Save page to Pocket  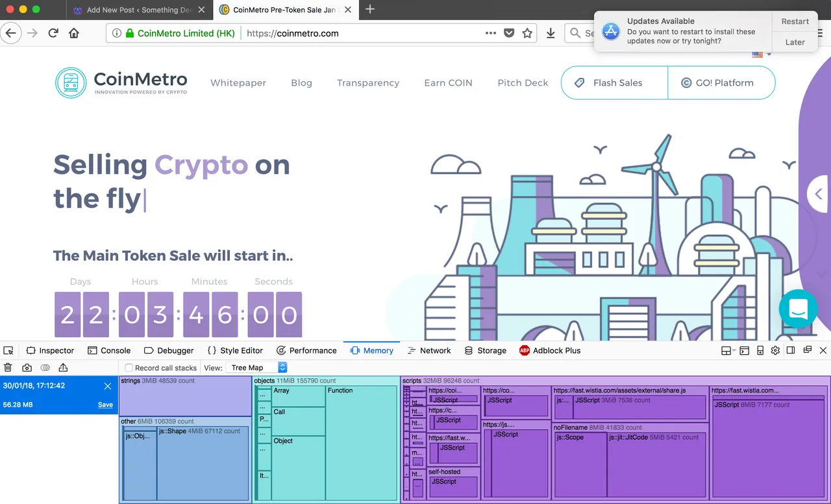point(510,33)
